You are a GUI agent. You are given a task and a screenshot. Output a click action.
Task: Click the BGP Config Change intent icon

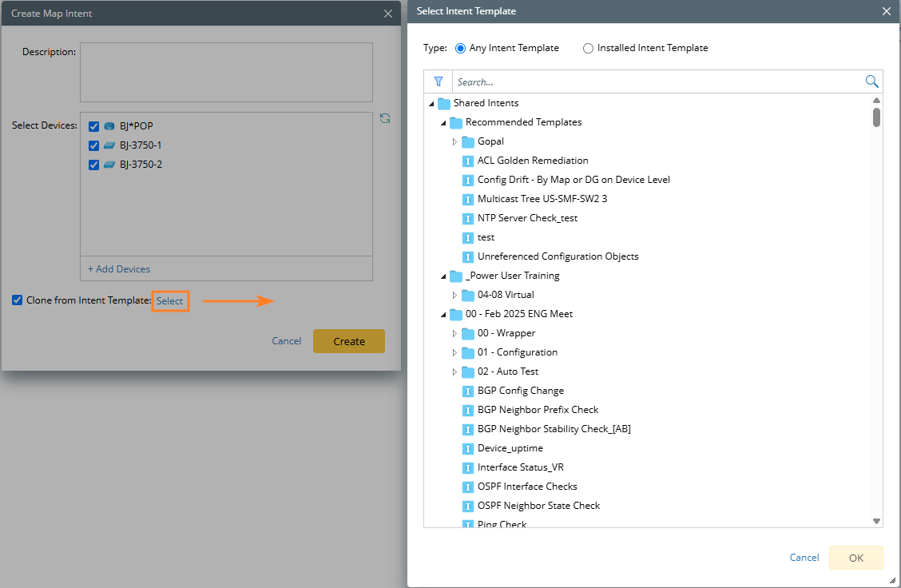pos(468,391)
